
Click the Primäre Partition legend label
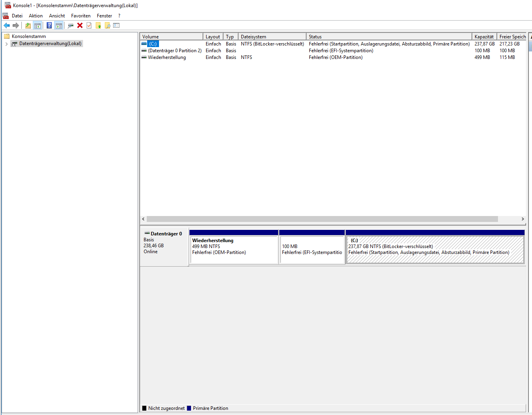pos(210,408)
